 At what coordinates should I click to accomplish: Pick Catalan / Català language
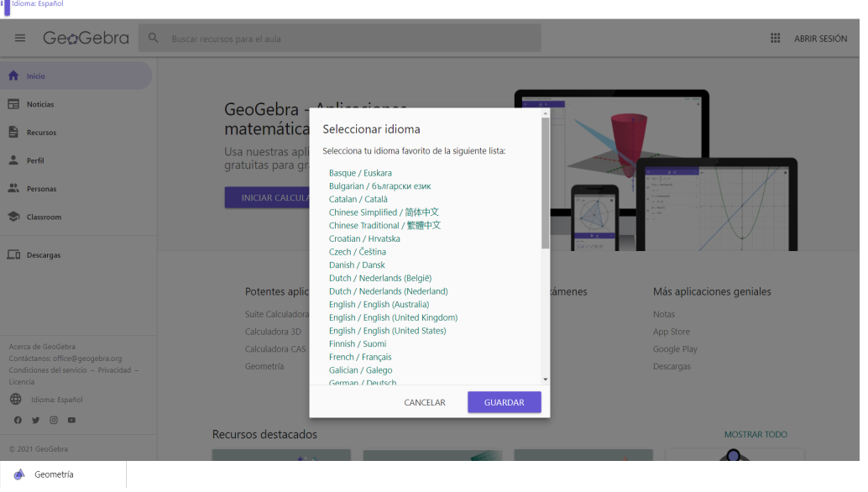click(x=358, y=199)
